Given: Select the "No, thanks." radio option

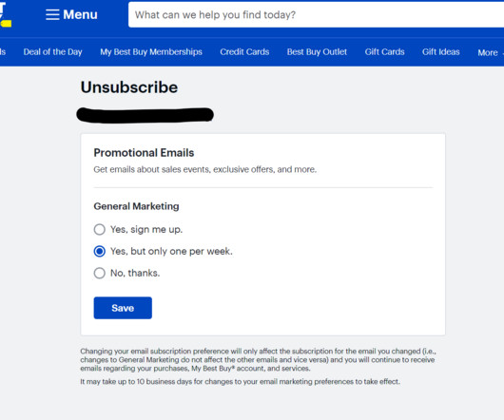Looking at the screenshot, I should [x=99, y=273].
